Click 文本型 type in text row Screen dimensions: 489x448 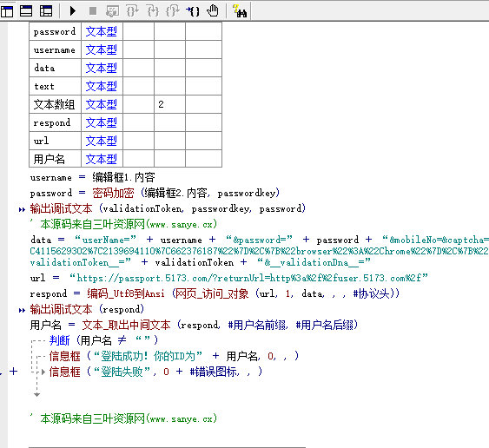click(102, 86)
